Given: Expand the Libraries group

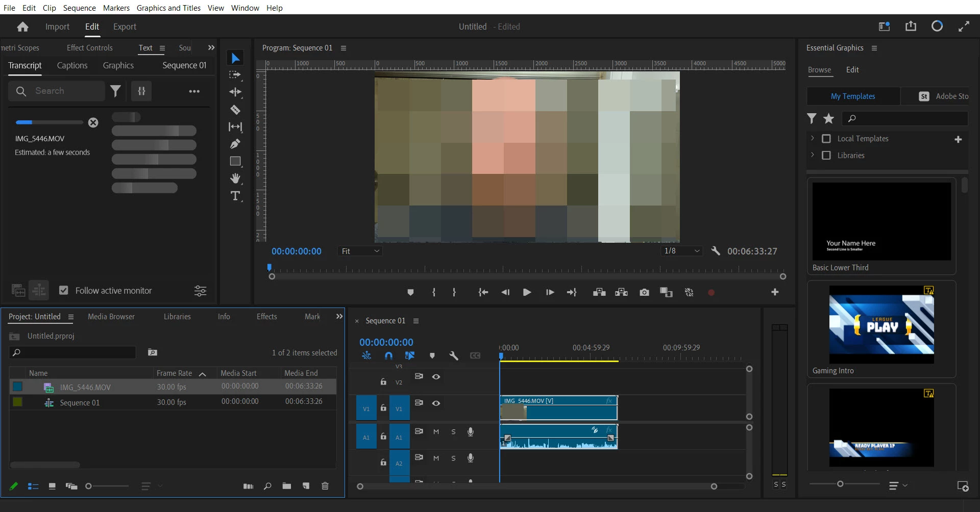Looking at the screenshot, I should point(812,155).
